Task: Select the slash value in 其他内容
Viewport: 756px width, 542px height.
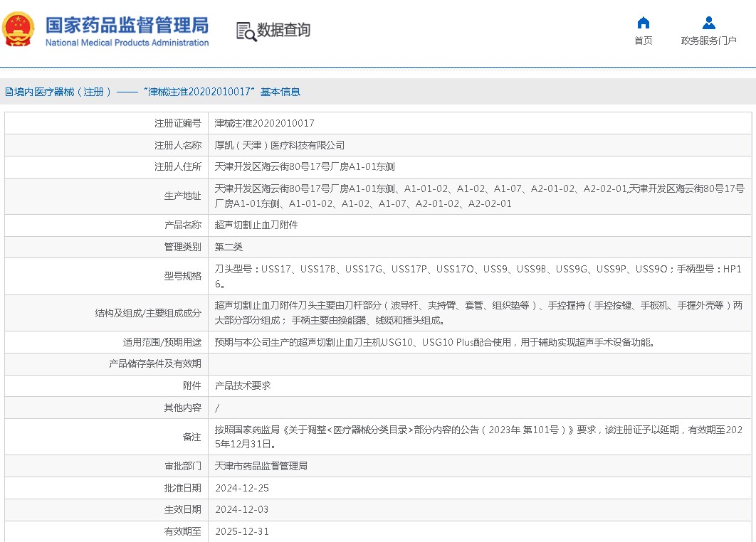Action: pyautogui.click(x=217, y=408)
